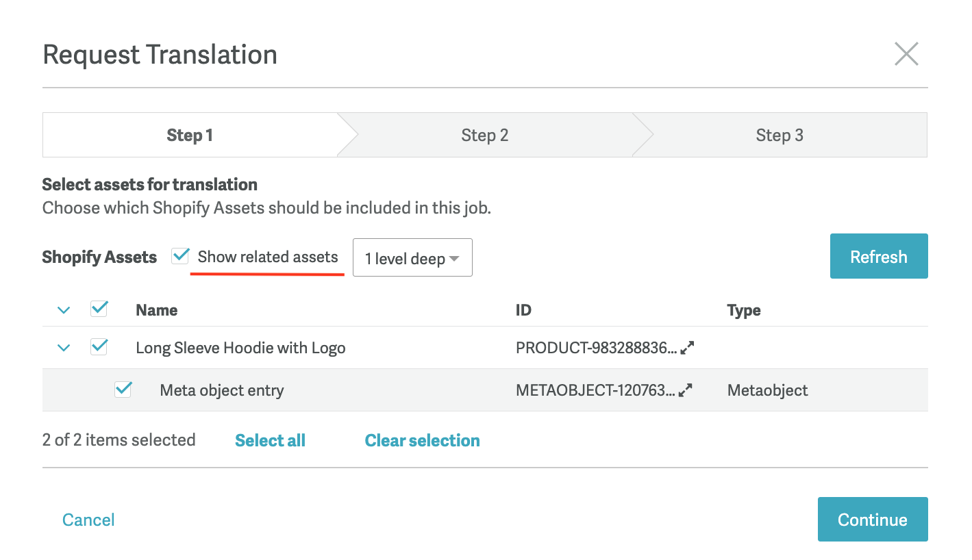The height and width of the screenshot is (560, 972).
Task: Click the ID column header
Action: 523,310
